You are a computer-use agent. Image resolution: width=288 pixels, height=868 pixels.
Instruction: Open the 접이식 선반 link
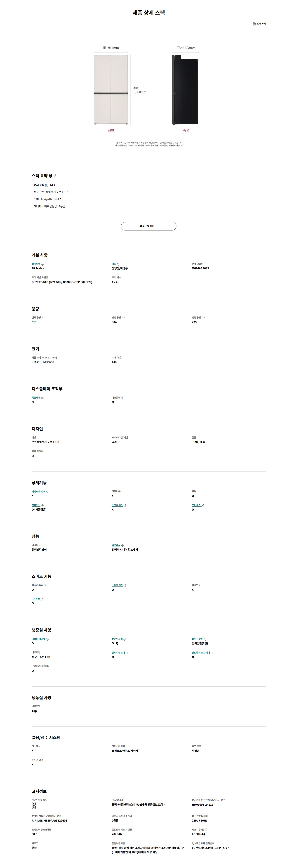point(198,639)
